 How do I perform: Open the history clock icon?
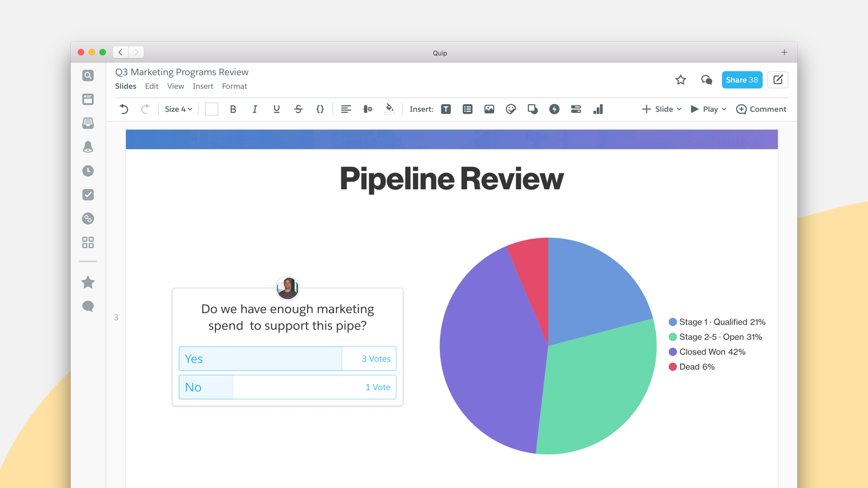coord(88,171)
